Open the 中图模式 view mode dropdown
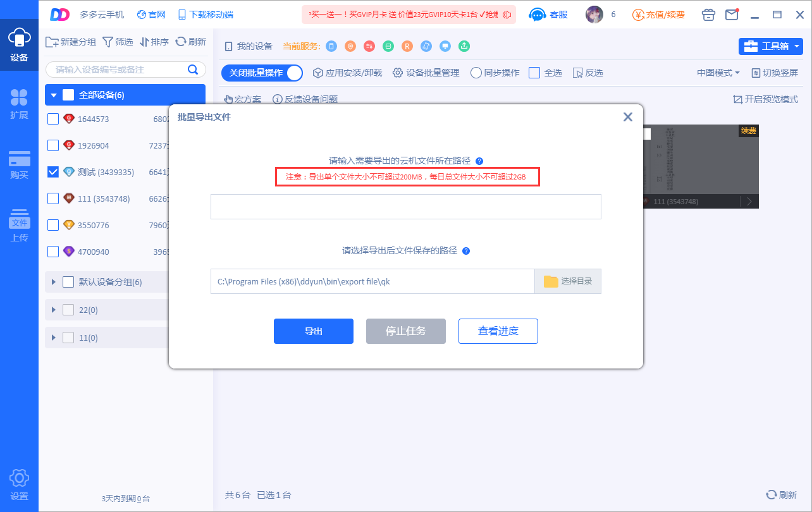 pos(718,73)
